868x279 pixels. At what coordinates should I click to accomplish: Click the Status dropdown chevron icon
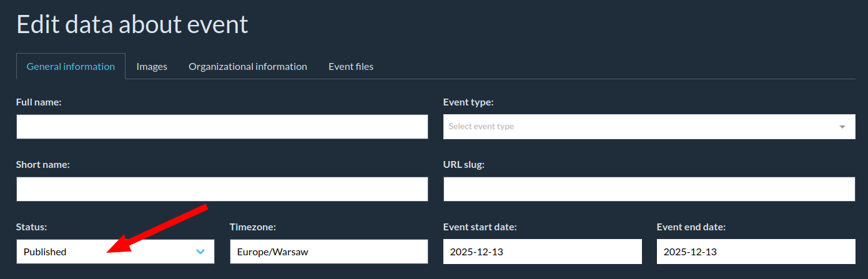pyautogui.click(x=200, y=252)
